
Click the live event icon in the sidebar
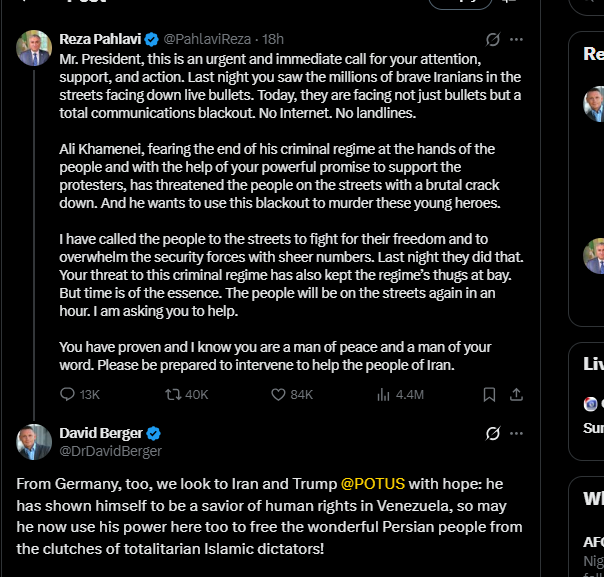coord(591,404)
